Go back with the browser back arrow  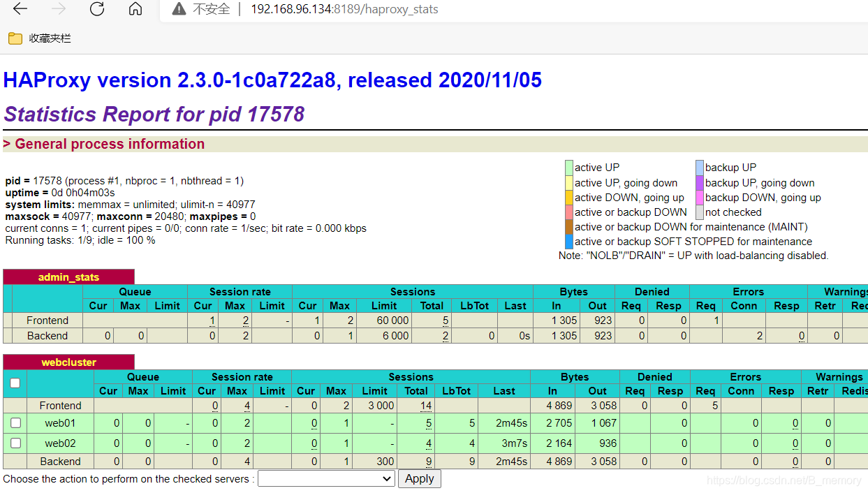(20, 9)
